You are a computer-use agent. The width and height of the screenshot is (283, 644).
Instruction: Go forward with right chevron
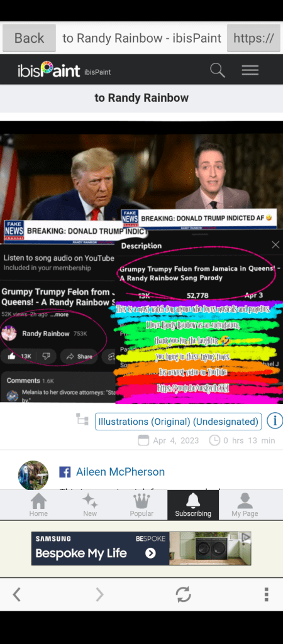point(99,594)
